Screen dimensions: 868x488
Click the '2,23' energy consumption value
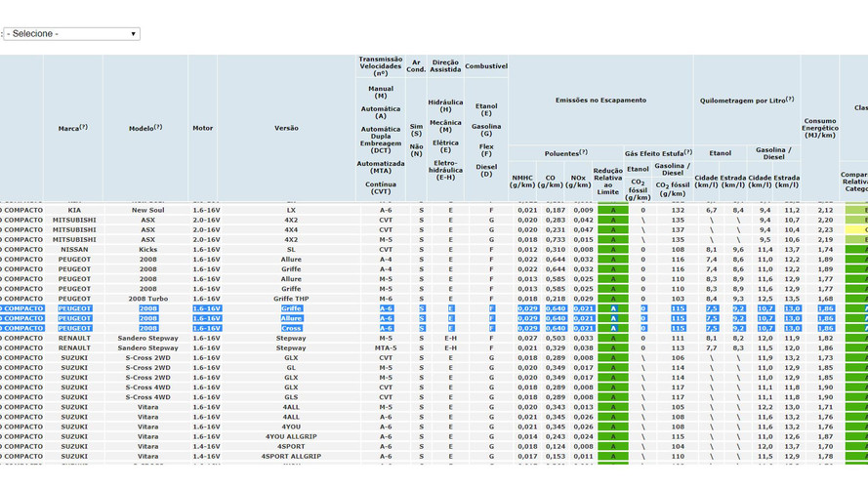tap(825, 229)
